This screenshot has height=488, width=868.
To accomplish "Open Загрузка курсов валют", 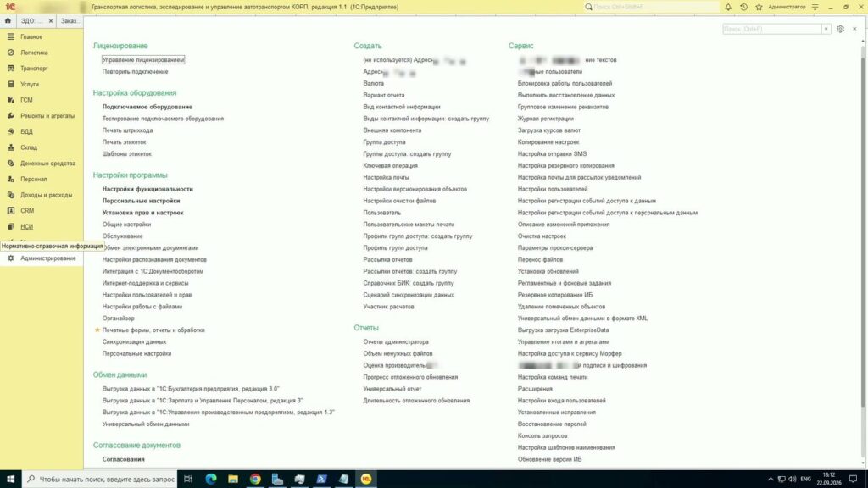I will tap(549, 130).
